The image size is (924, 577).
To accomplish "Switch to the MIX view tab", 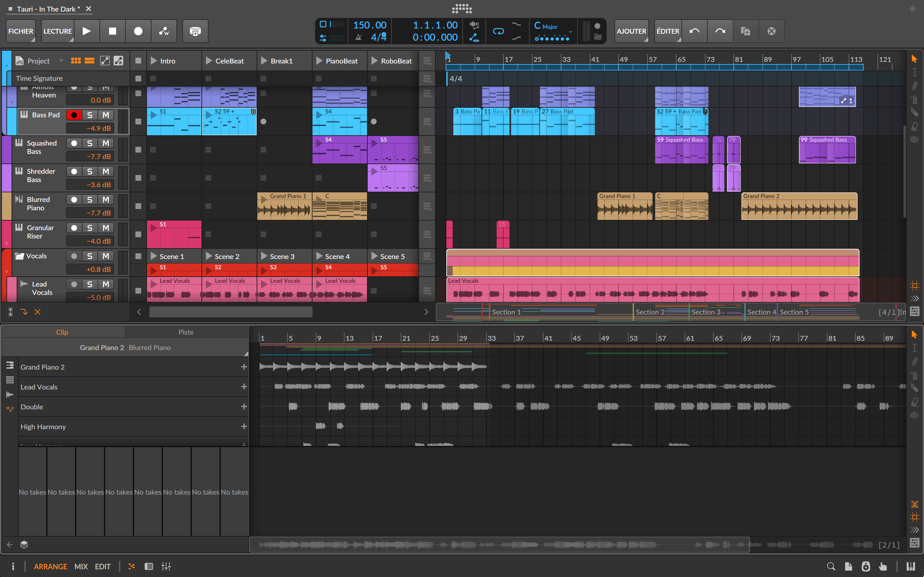I will [81, 566].
